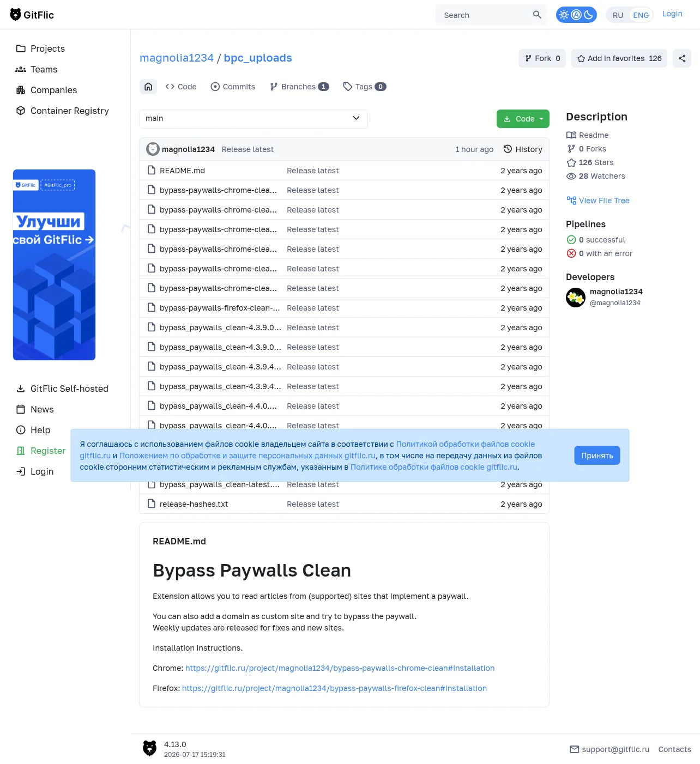Click the search magnifier icon
This screenshot has width=700, height=764.
click(x=537, y=15)
